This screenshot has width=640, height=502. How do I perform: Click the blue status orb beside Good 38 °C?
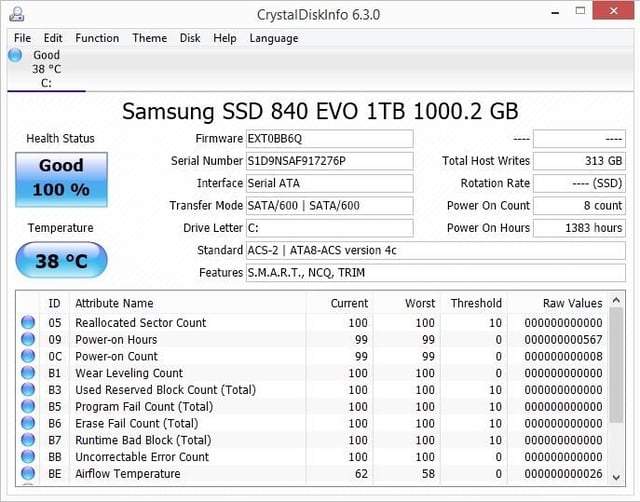pos(15,55)
